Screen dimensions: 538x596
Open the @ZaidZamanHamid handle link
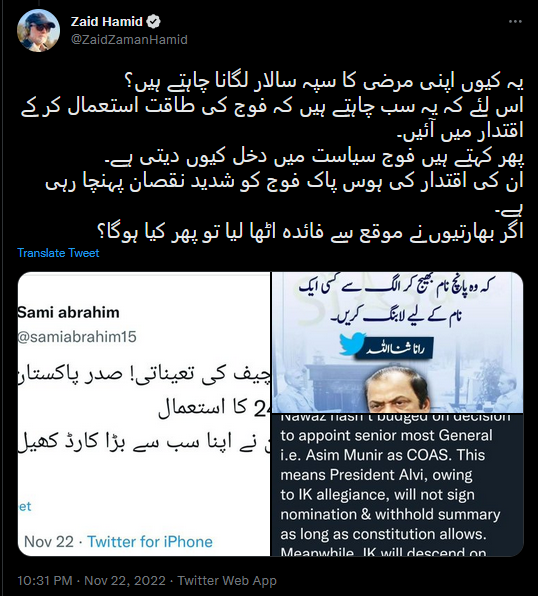pos(129,40)
